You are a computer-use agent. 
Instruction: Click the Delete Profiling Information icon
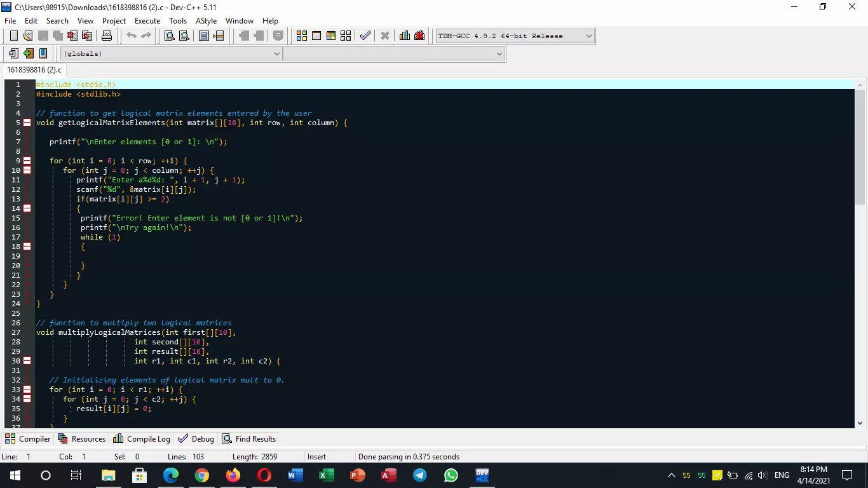pos(419,36)
